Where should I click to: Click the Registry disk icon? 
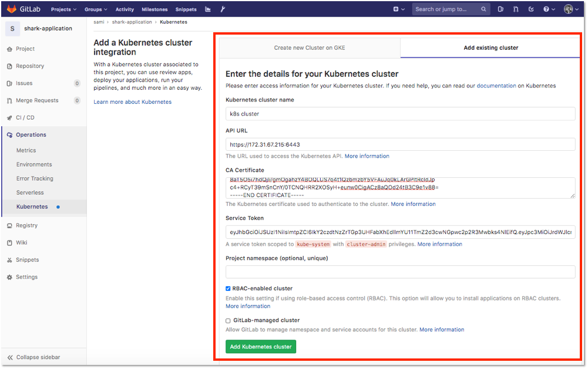(9, 226)
